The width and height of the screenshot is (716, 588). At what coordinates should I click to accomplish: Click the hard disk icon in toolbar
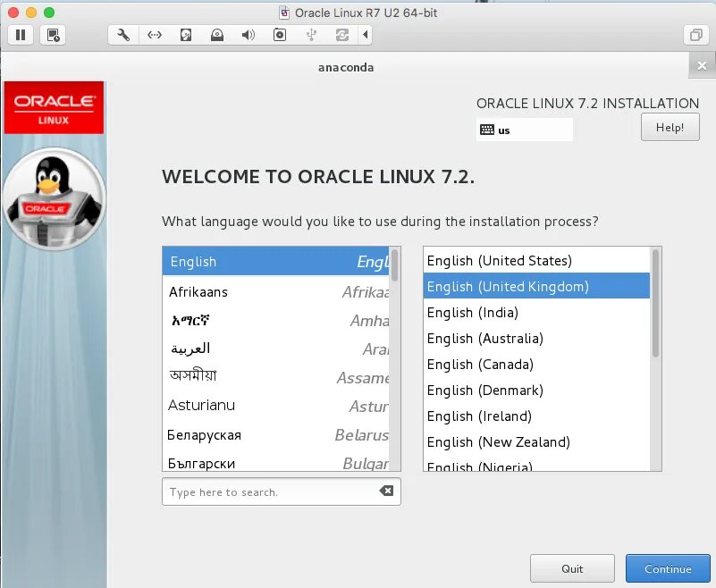tap(186, 35)
